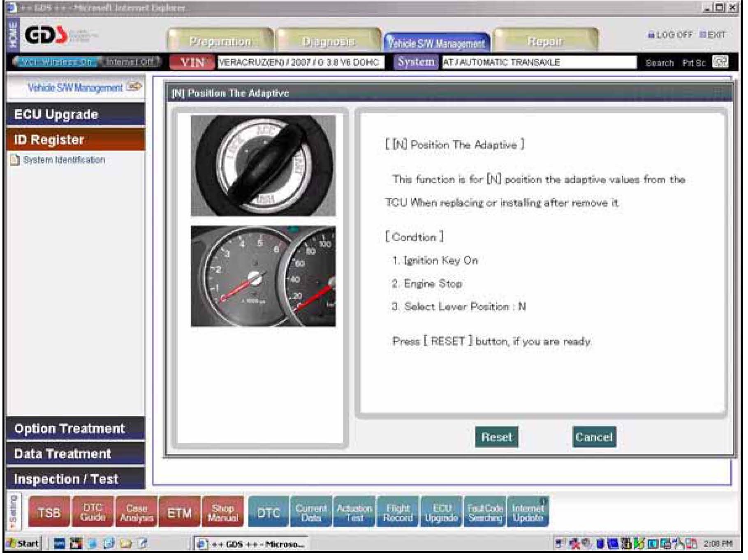
Task: Toggle the Internet Off indicator
Action: pos(129,62)
